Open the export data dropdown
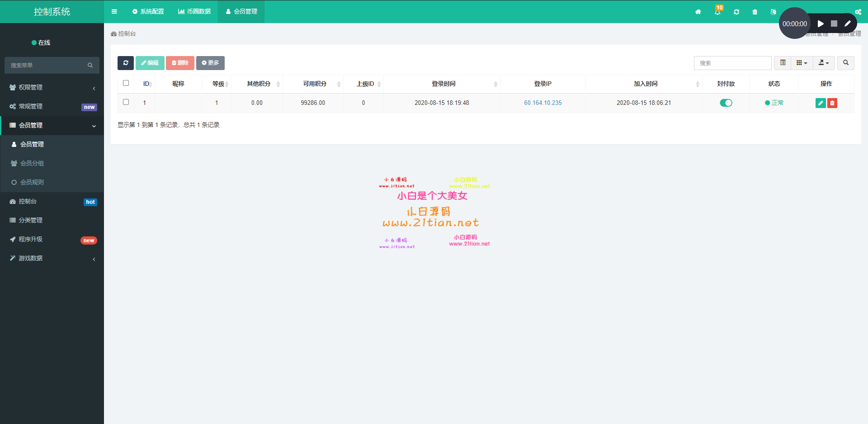This screenshot has height=424, width=868. (824, 63)
